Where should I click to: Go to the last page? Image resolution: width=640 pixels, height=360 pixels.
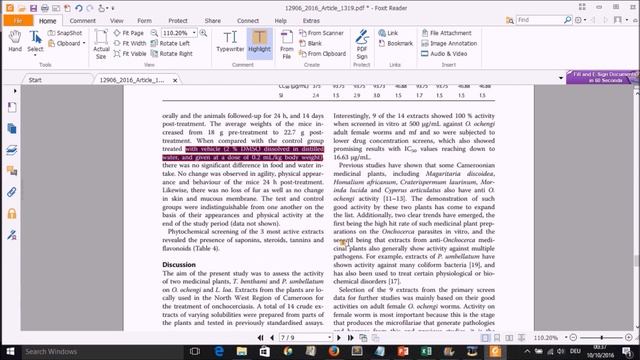(x=350, y=338)
